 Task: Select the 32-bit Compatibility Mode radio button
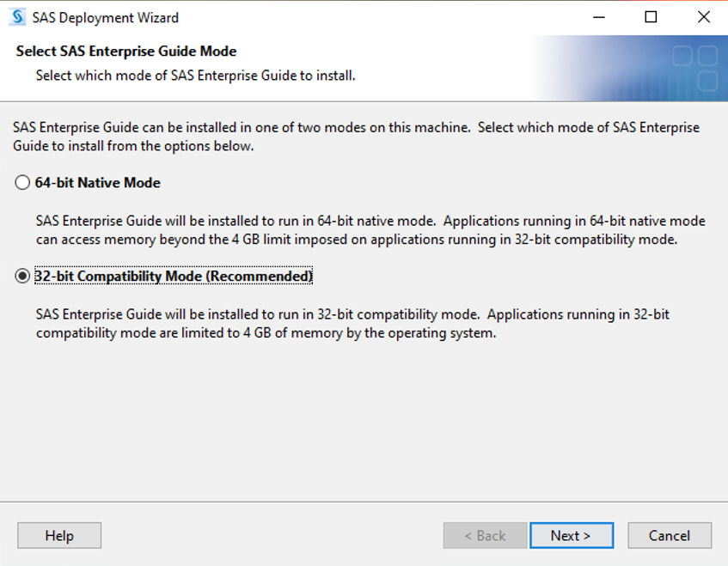(20, 276)
